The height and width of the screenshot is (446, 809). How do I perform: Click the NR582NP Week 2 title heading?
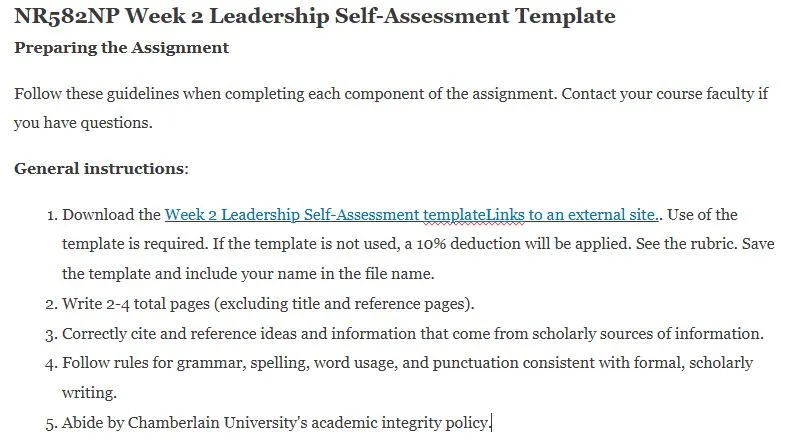(x=315, y=16)
